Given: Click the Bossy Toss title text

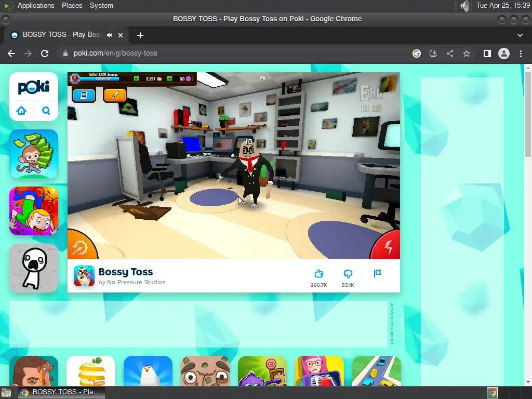Looking at the screenshot, I should pyautogui.click(x=126, y=272).
